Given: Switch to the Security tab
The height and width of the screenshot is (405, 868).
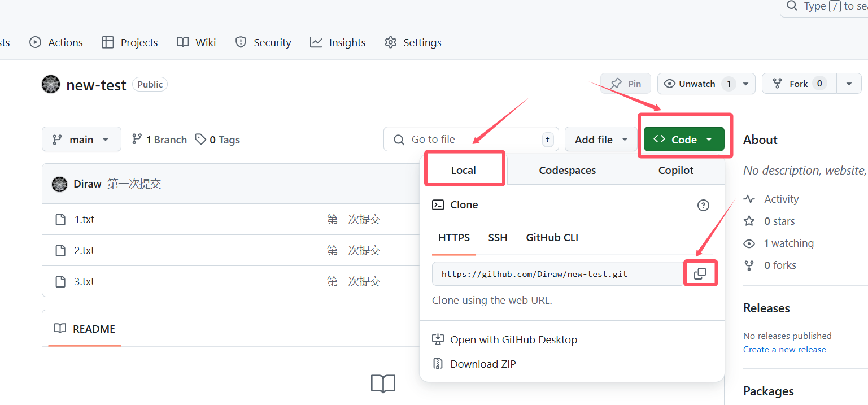Looking at the screenshot, I should (x=263, y=42).
